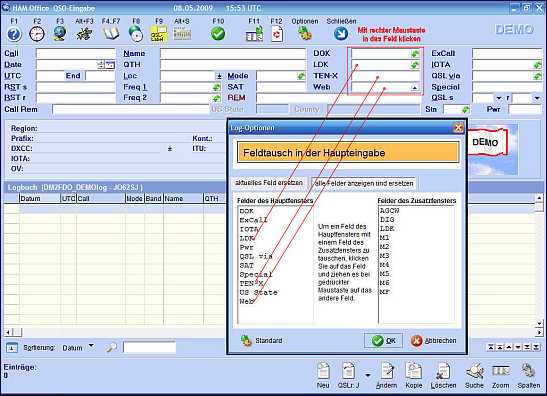Screen dimensions: 547x396
Task: Close the Log-Optionen dialog
Action: coord(458,128)
